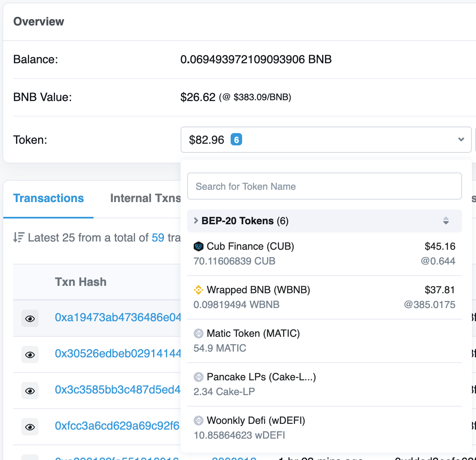
Task: Click the Wrapped BNB token icon
Action: (199, 290)
